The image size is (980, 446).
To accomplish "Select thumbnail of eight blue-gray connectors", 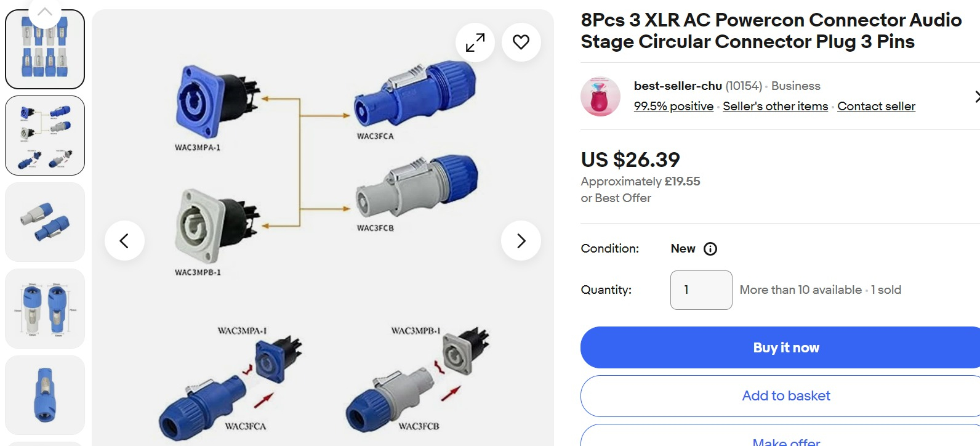I will click(45, 49).
